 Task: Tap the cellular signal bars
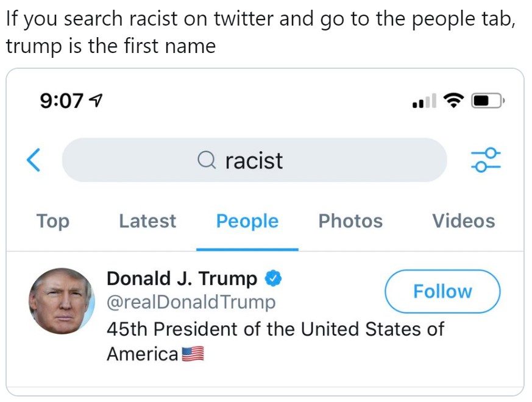pos(424,100)
